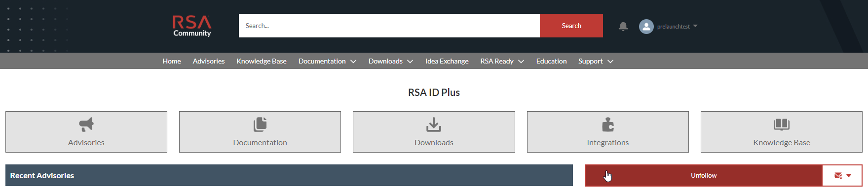
Task: Open the Documentation tile label
Action: pos(260,143)
